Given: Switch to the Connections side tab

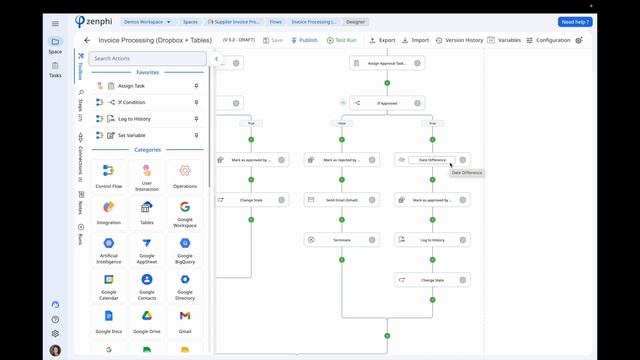Looking at the screenshot, I should click(x=80, y=157).
